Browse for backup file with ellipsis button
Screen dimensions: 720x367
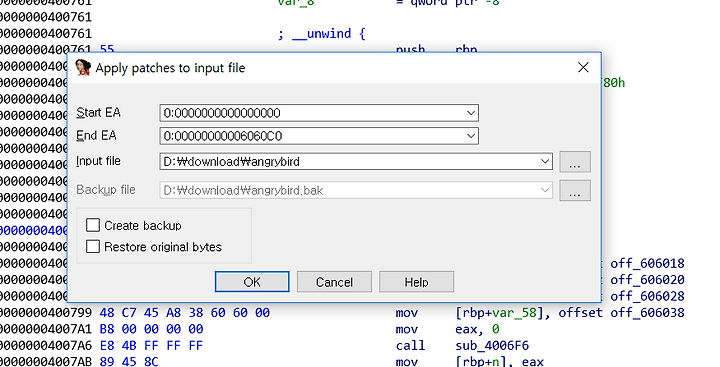[x=575, y=190]
